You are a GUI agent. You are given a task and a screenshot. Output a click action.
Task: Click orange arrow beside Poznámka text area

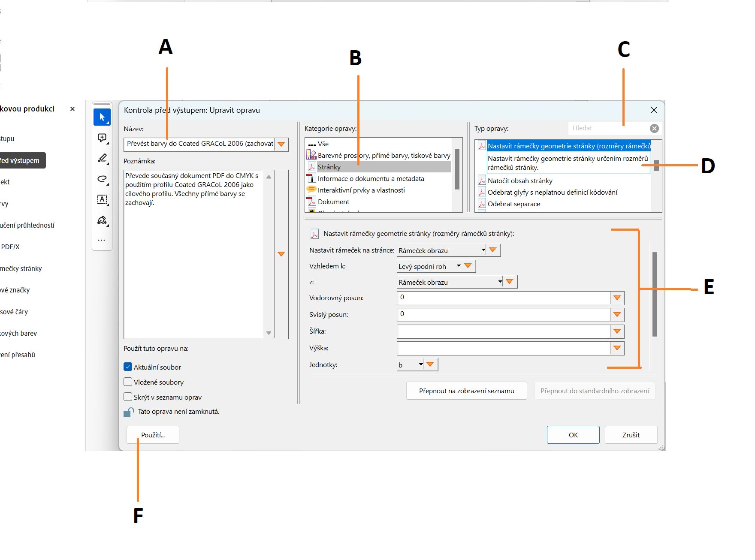pyautogui.click(x=281, y=254)
